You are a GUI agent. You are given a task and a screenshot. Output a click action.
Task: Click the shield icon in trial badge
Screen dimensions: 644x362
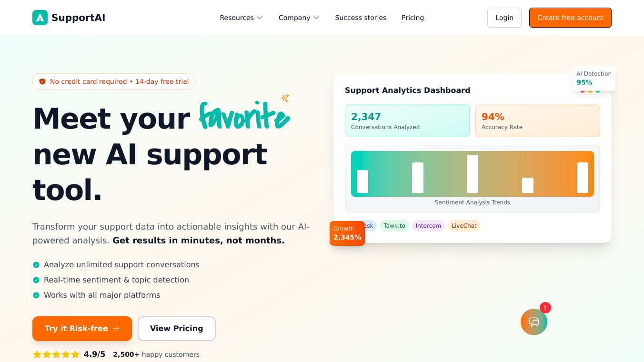click(x=42, y=81)
